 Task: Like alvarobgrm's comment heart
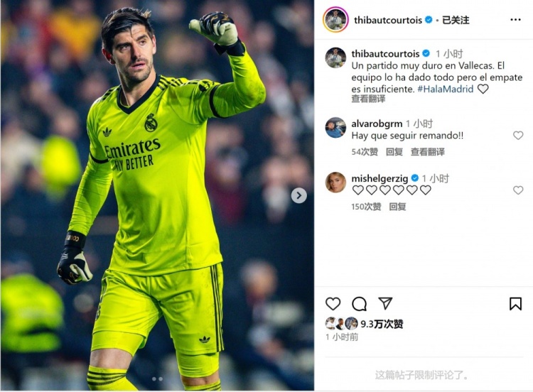click(517, 135)
